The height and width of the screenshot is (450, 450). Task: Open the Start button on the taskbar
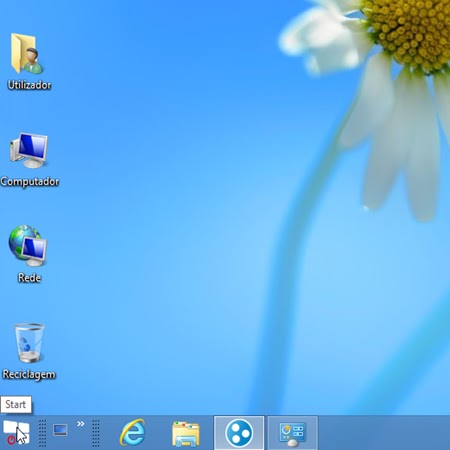[16, 432]
